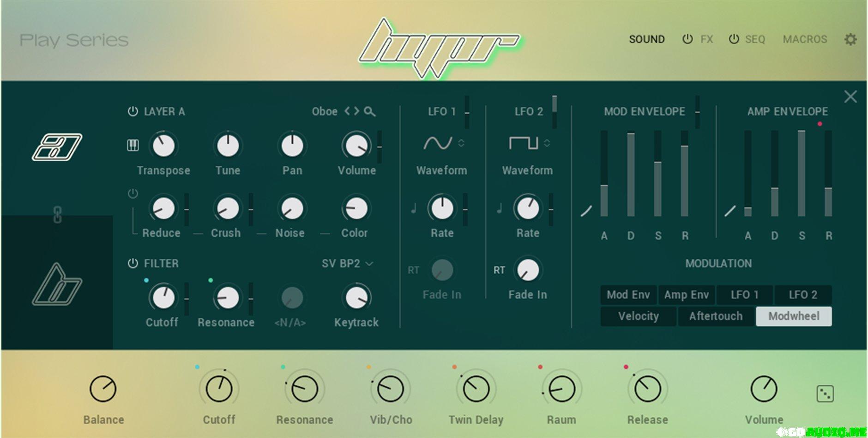The height and width of the screenshot is (438, 868).
Task: Toggle LFO 1 tempo sync note icon
Action: 414,208
